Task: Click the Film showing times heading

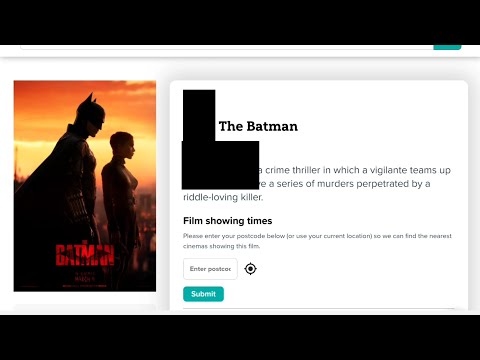Action: click(x=228, y=221)
